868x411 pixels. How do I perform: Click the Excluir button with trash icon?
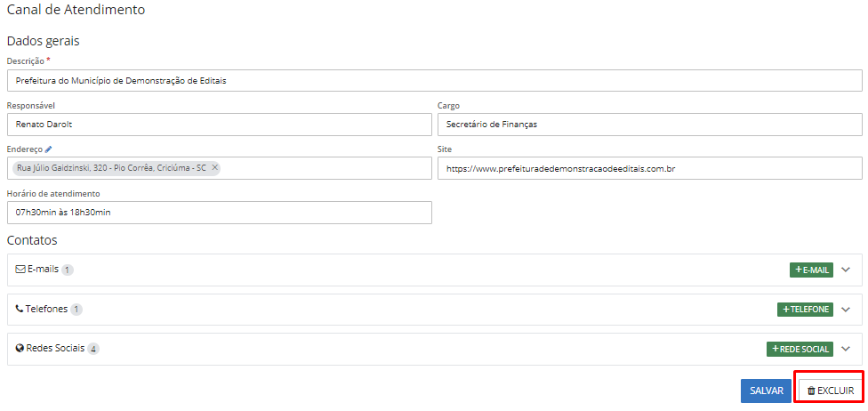coord(830,391)
